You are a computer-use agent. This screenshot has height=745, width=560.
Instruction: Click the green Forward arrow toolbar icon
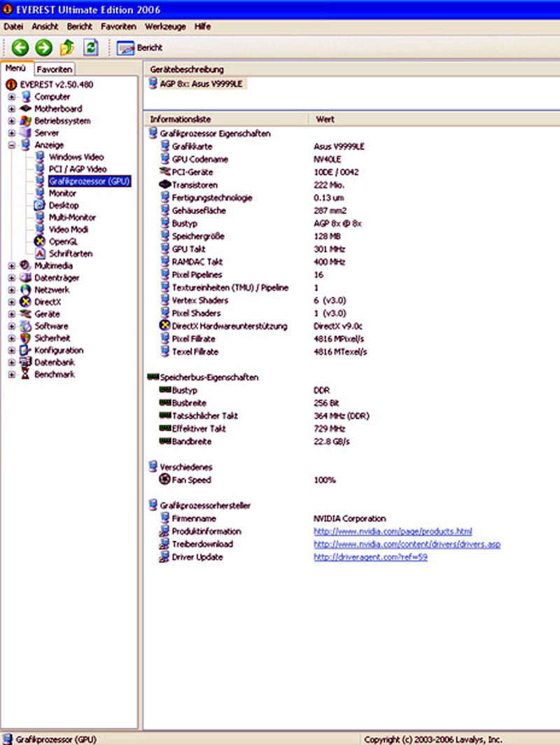tap(43, 48)
